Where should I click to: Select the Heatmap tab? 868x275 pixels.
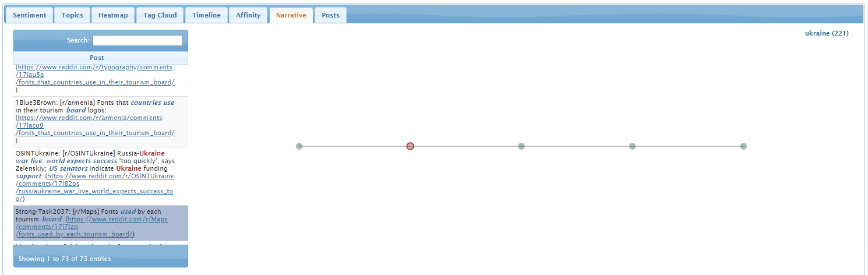click(x=113, y=15)
